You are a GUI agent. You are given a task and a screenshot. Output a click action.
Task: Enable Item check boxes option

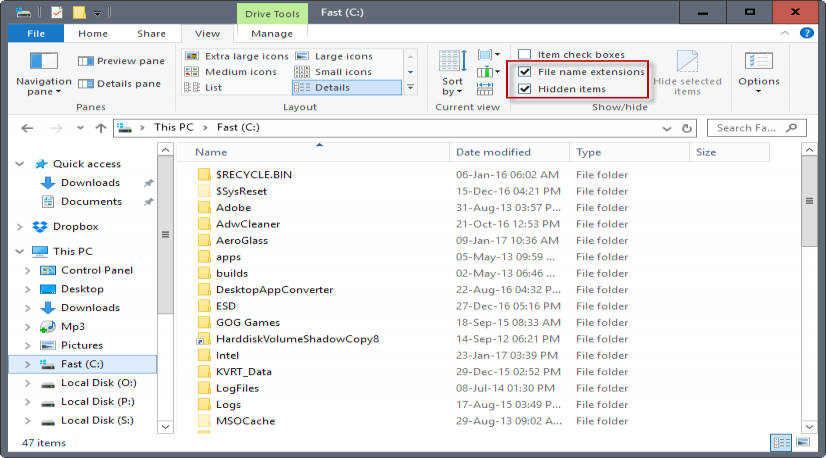pos(525,55)
